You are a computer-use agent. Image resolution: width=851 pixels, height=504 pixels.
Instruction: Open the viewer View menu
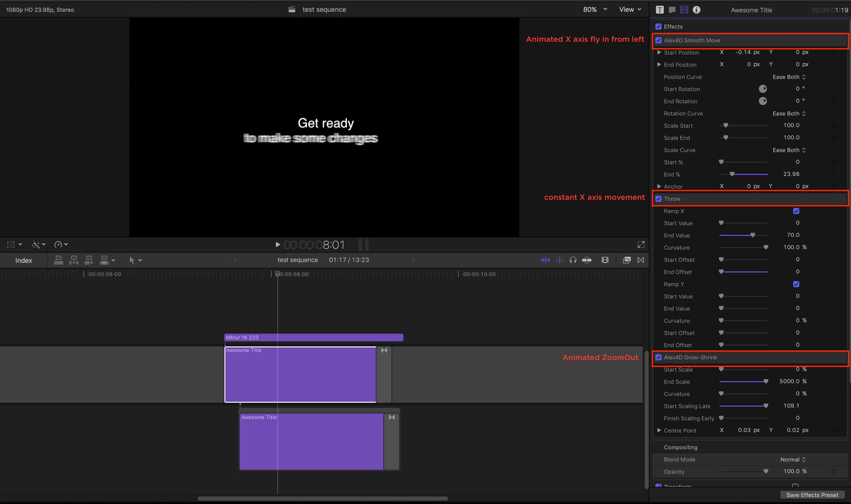tap(630, 9)
